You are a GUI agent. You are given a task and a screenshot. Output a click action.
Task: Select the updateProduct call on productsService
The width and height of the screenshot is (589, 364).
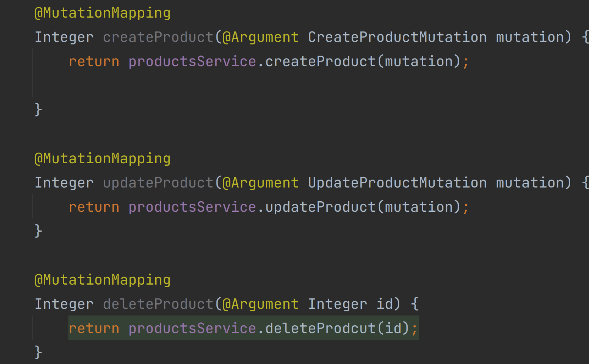tap(323, 206)
